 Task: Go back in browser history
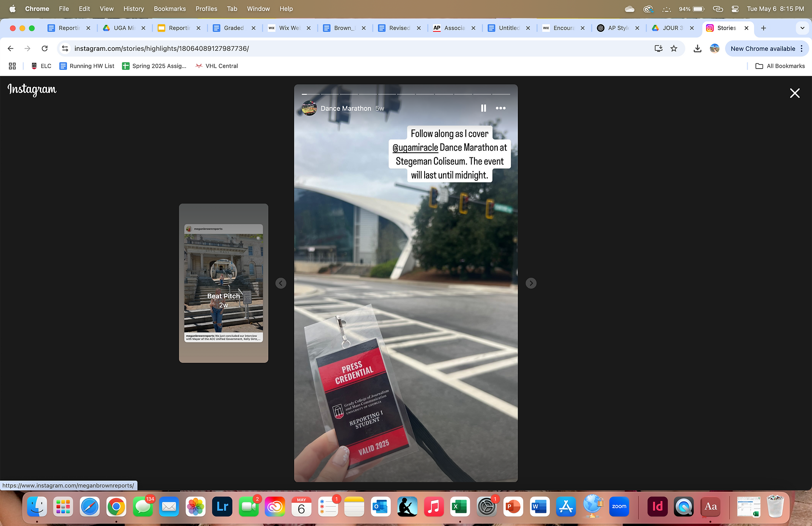(11, 49)
